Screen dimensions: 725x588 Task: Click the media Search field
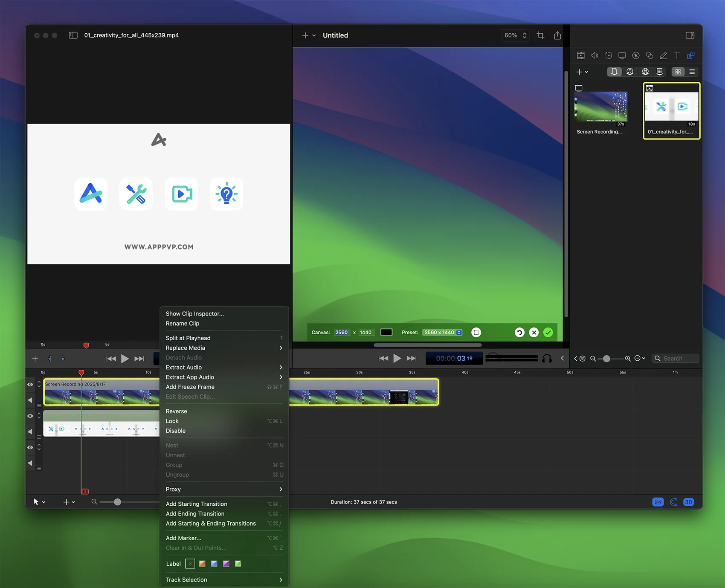[x=676, y=359]
